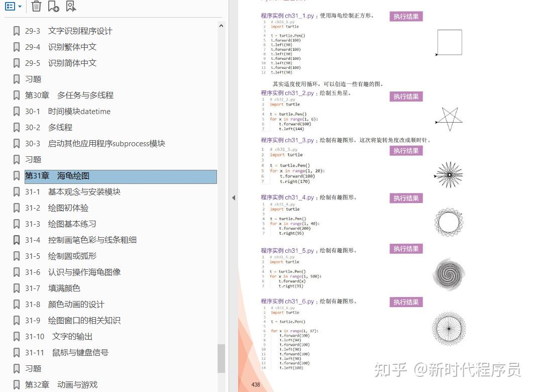
Task: Open bookmark 31-7 填满颜色
Action: [x=53, y=288]
